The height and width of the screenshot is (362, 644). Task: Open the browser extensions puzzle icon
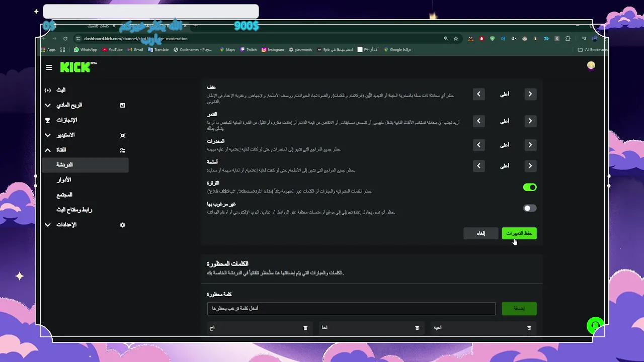tap(568, 39)
